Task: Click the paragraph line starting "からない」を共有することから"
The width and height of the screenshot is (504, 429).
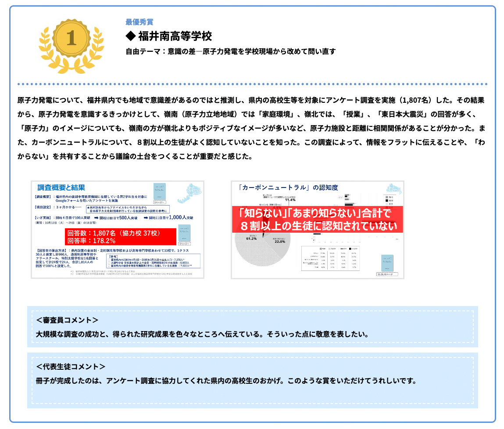Action: (135, 156)
